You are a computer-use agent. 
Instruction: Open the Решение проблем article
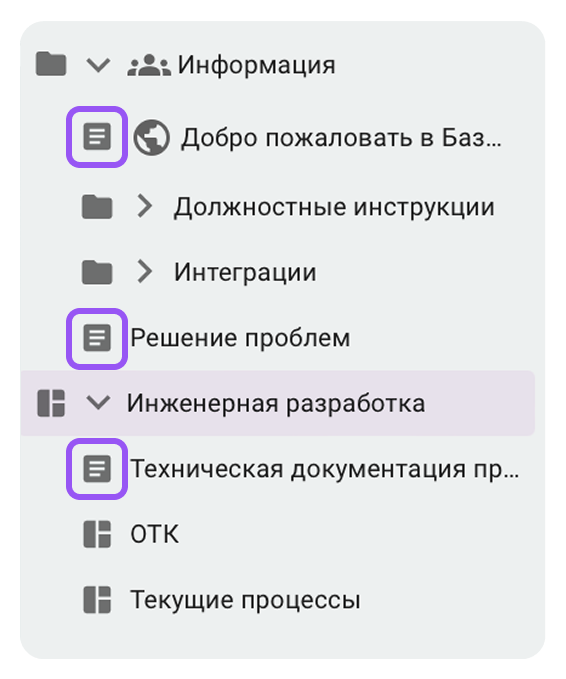pos(240,338)
